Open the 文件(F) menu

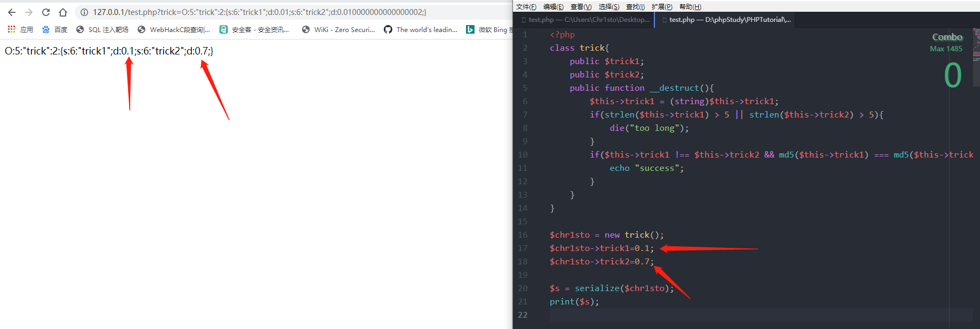click(x=526, y=6)
